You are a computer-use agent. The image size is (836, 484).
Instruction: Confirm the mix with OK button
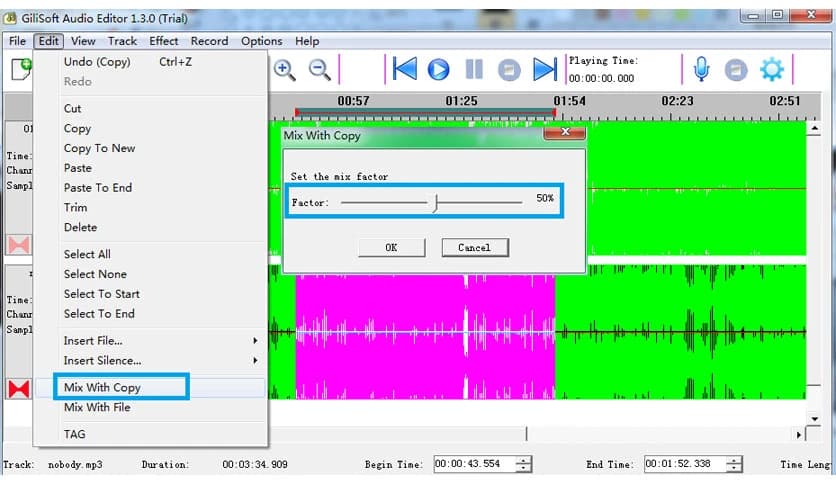tap(391, 247)
